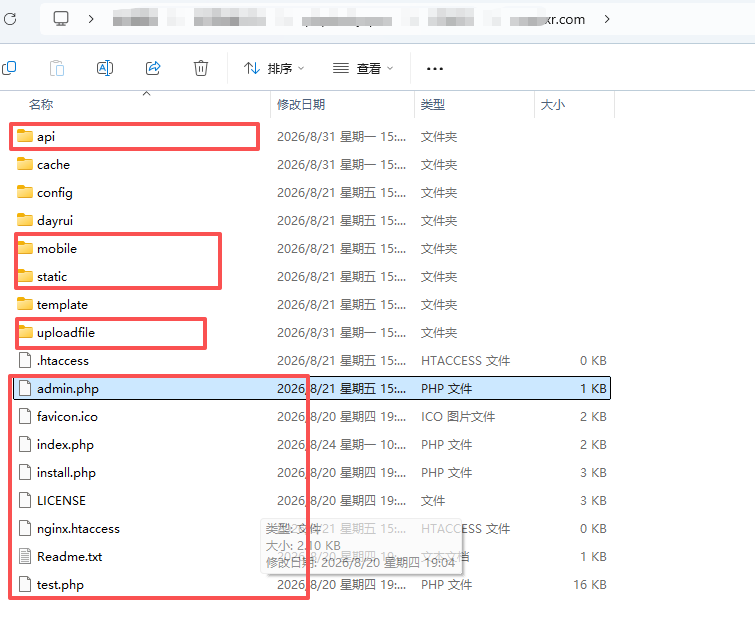
Task: Click the .htaccess file name
Action: pyautogui.click(x=63, y=361)
